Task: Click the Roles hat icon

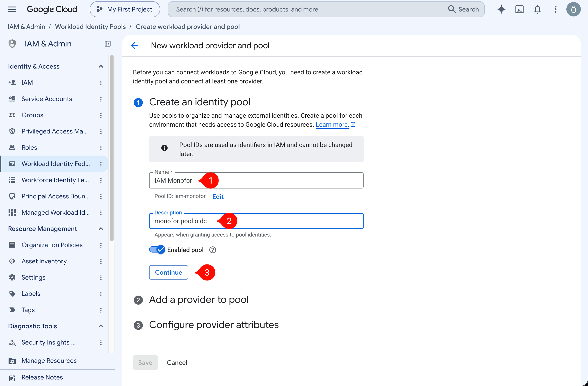Action: (12, 148)
